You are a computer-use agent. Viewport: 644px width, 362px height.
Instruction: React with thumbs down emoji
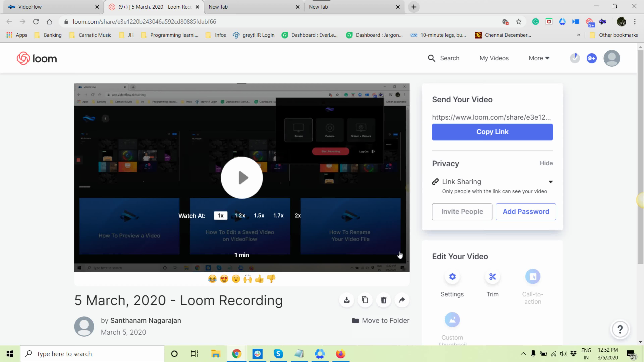pyautogui.click(x=271, y=279)
